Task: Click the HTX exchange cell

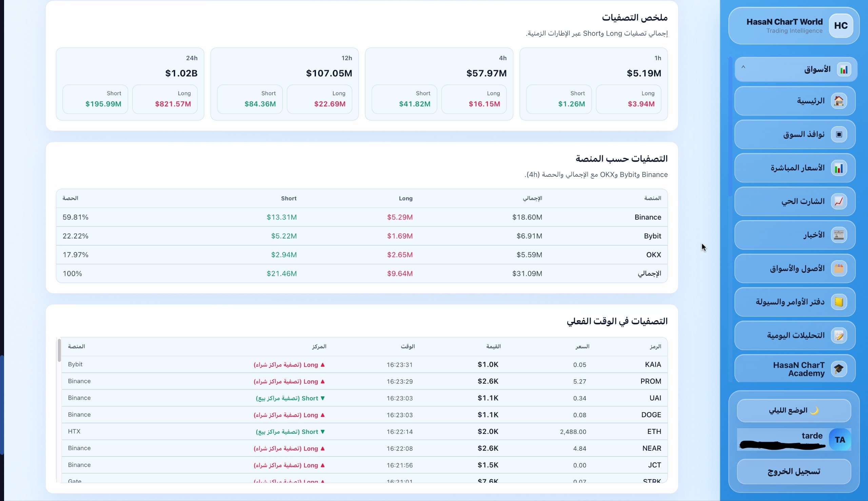Action: click(x=74, y=431)
